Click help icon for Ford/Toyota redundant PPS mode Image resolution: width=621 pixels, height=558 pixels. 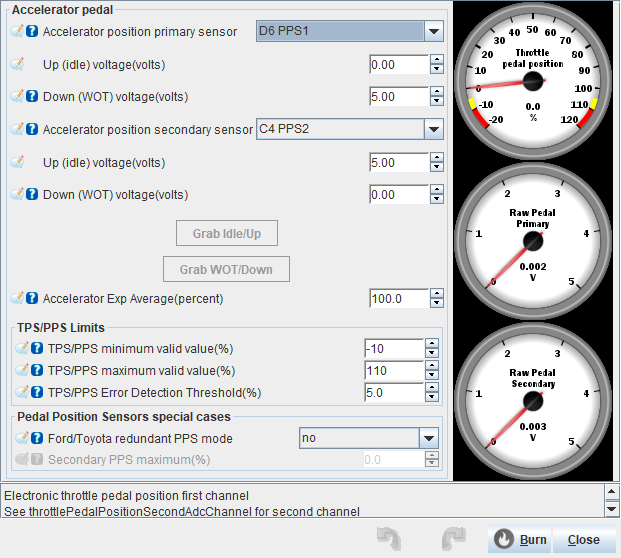click(37, 438)
